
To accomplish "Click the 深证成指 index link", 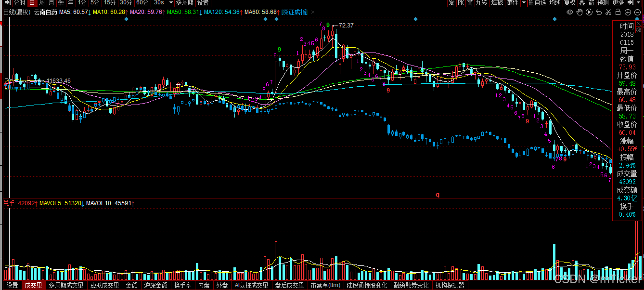I will tap(294, 12).
